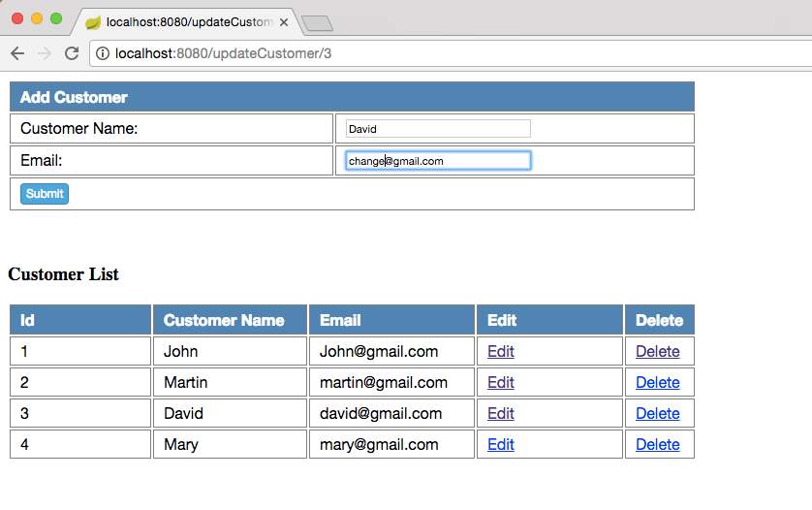Click the Id column header
Viewport: 812px width, 510px height.
coord(80,320)
